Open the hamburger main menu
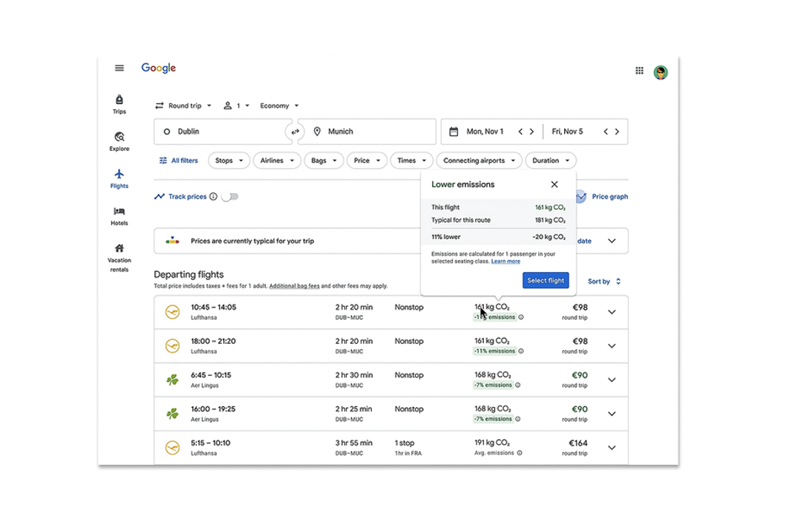Screen dimensions: 812x523 click(119, 68)
